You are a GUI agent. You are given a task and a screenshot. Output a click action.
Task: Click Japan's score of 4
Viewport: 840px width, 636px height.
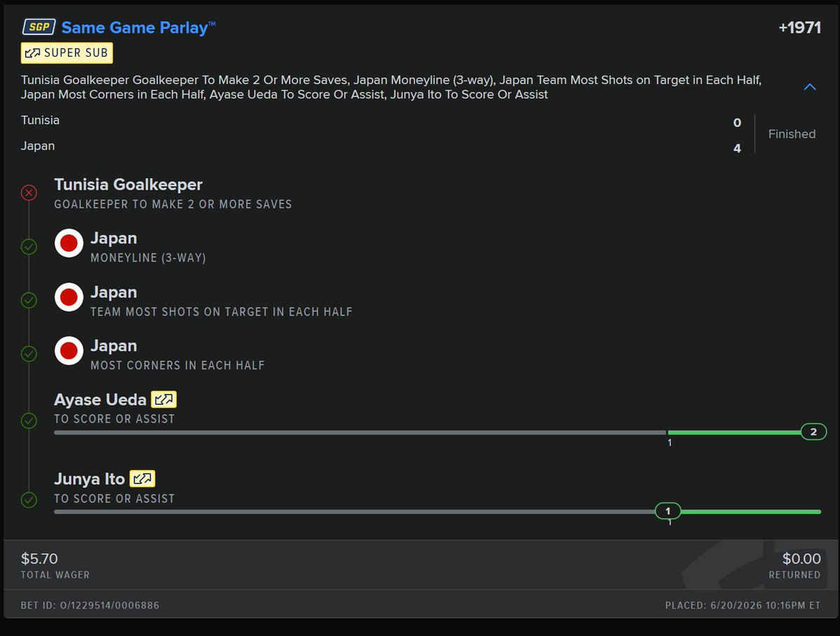point(737,148)
